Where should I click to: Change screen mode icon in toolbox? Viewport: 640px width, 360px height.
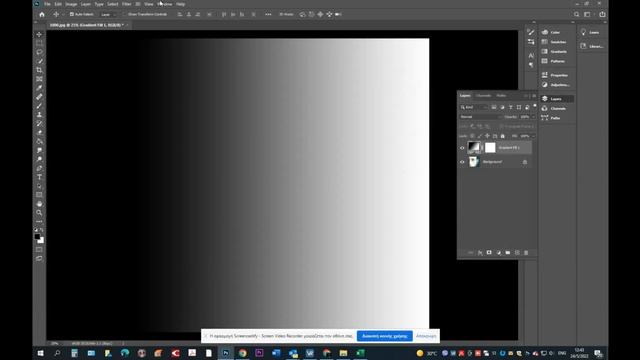pyautogui.click(x=39, y=258)
